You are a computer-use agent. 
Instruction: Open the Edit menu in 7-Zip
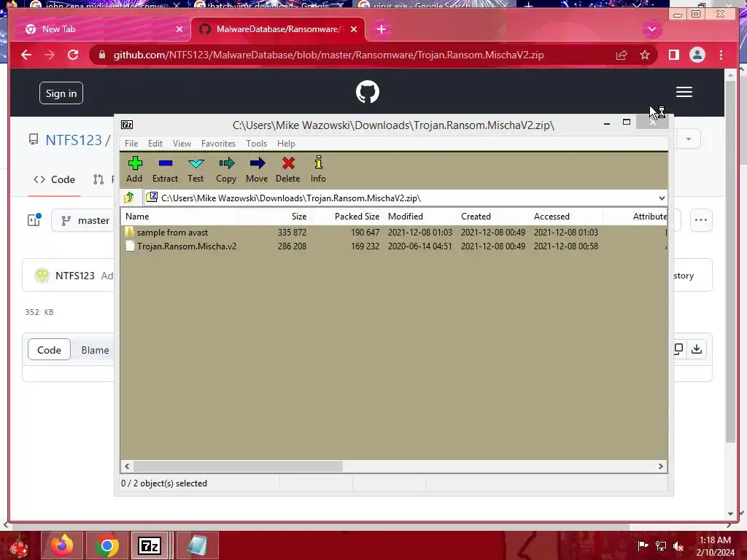[x=155, y=144]
